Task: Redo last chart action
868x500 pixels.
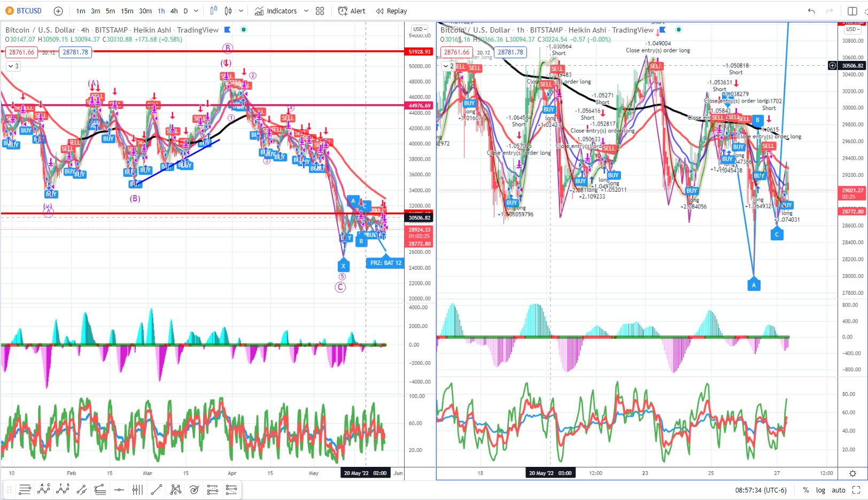Action: point(830,11)
